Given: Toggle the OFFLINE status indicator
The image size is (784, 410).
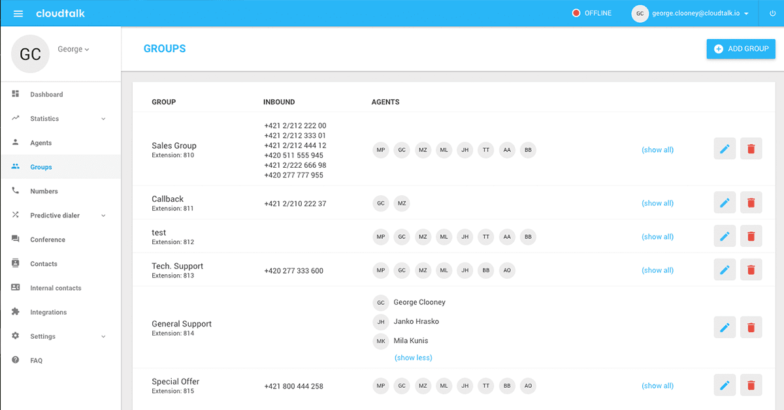Looking at the screenshot, I should pyautogui.click(x=591, y=13).
